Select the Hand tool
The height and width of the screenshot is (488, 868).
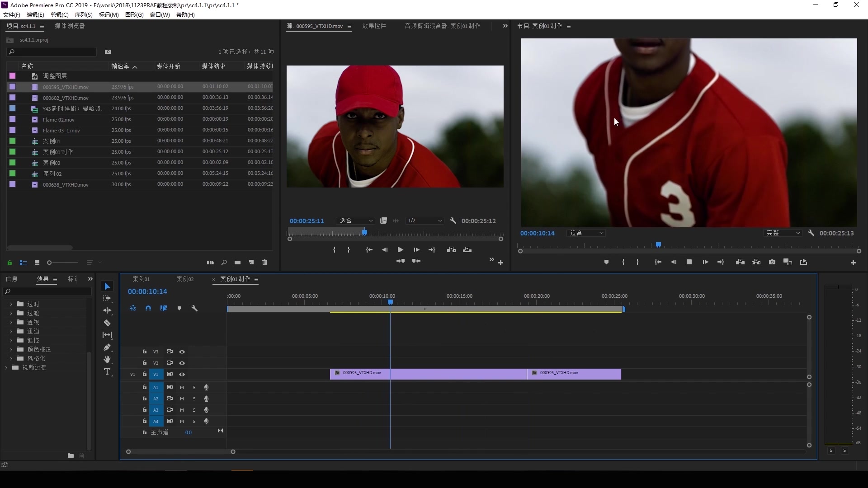pos(107,360)
